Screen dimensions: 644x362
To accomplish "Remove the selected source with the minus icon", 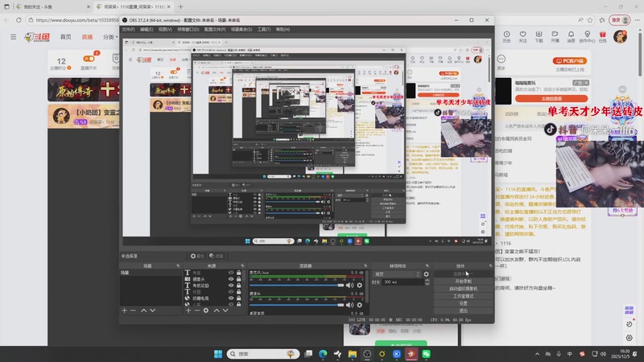I will coord(196,311).
